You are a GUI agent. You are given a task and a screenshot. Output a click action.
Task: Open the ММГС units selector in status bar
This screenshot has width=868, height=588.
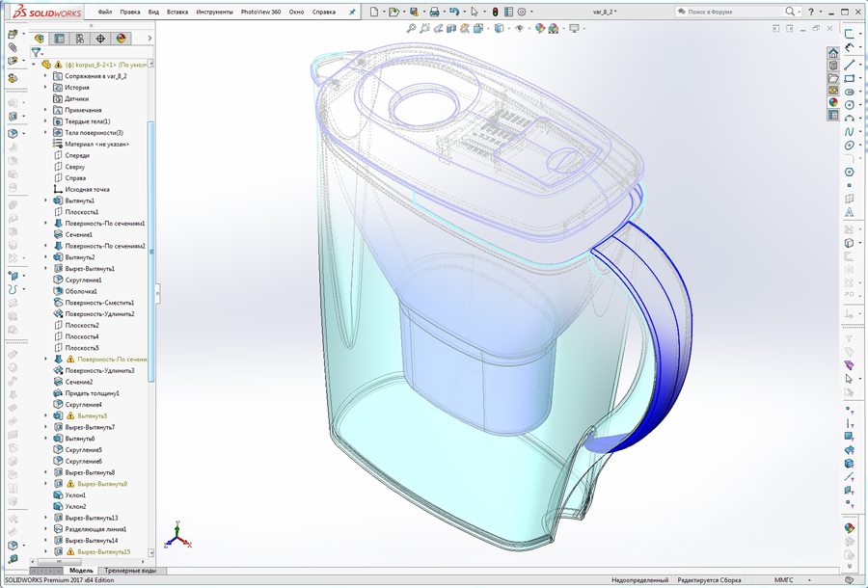pyautogui.click(x=784, y=580)
